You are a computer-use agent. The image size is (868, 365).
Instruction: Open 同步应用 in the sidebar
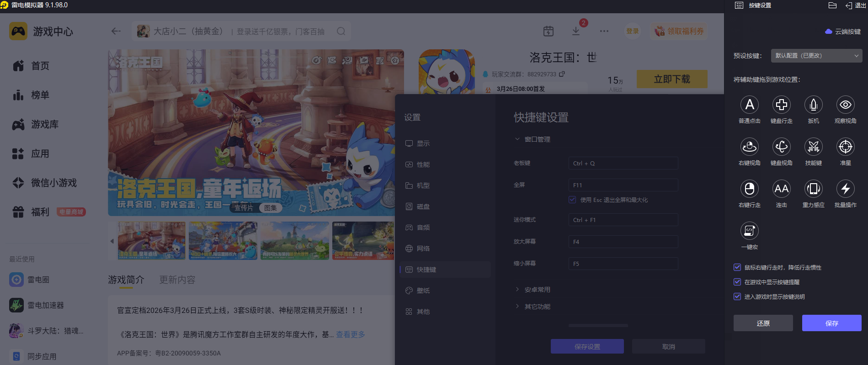click(x=33, y=356)
